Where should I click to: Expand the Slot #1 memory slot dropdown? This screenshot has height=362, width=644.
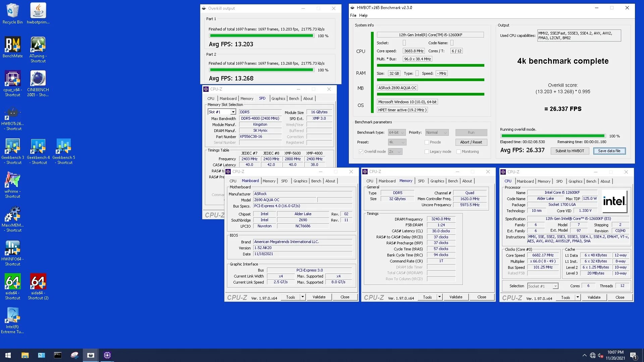click(233, 112)
